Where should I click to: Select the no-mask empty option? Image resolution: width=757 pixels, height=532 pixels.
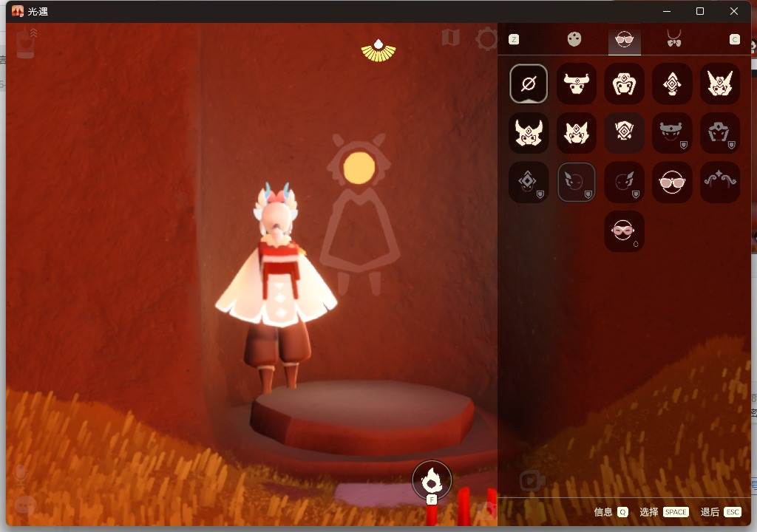[529, 83]
